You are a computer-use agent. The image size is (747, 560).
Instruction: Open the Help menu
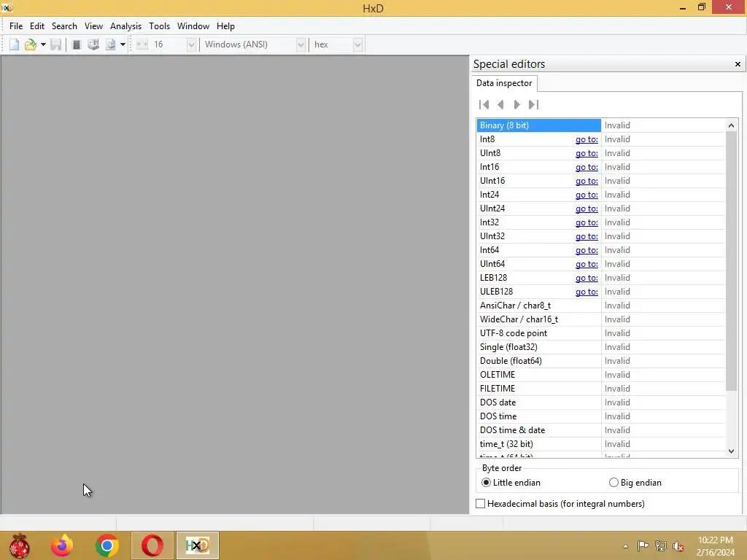(225, 26)
